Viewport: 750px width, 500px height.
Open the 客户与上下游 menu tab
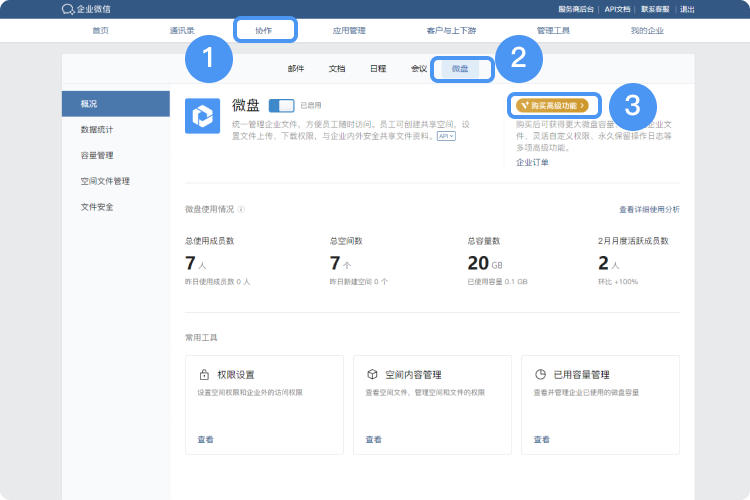coord(451,31)
